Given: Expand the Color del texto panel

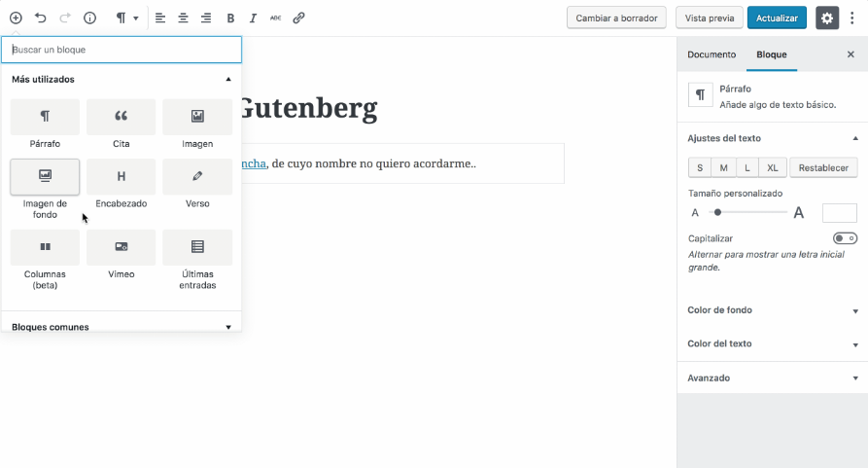Looking at the screenshot, I should [x=773, y=343].
